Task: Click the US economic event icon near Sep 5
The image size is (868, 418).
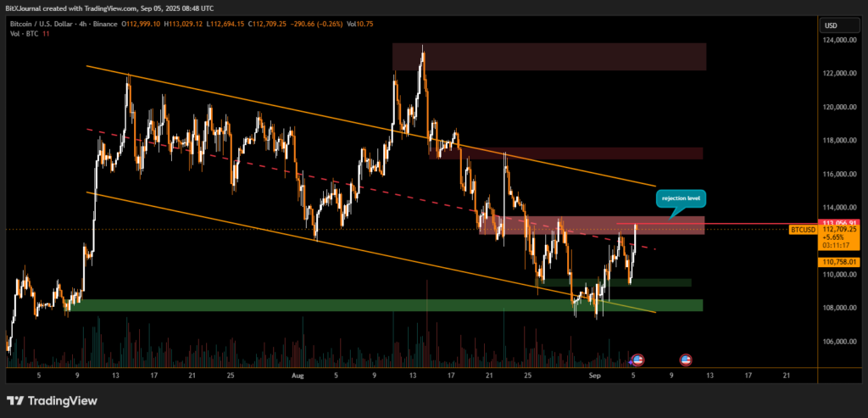Action: [x=637, y=359]
